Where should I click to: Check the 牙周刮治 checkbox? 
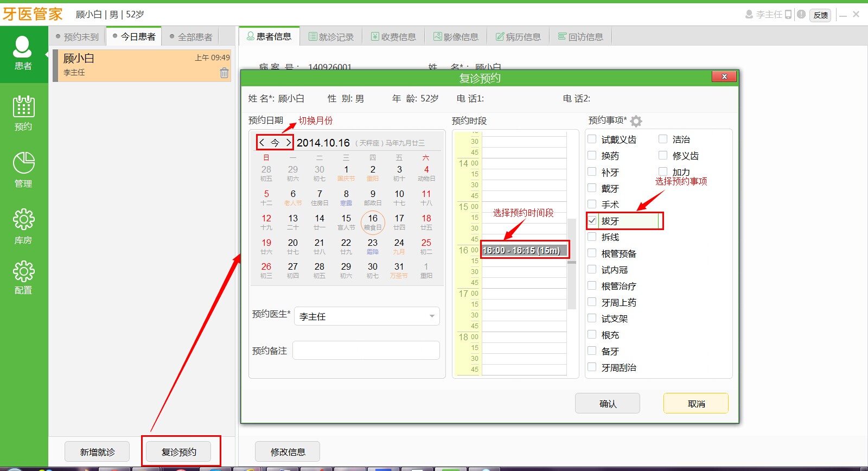pyautogui.click(x=592, y=367)
